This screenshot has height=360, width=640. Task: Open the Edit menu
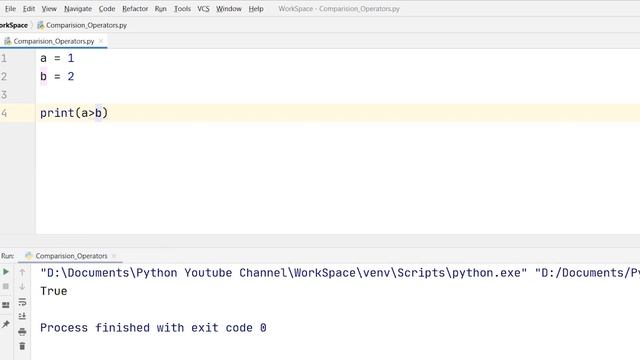pyautogui.click(x=29, y=9)
